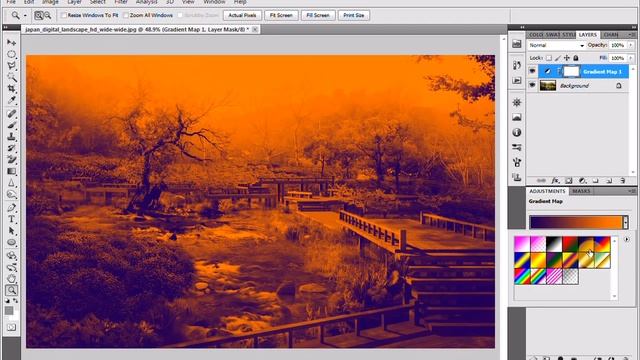Toggle lock all padlock icon

tap(576, 58)
